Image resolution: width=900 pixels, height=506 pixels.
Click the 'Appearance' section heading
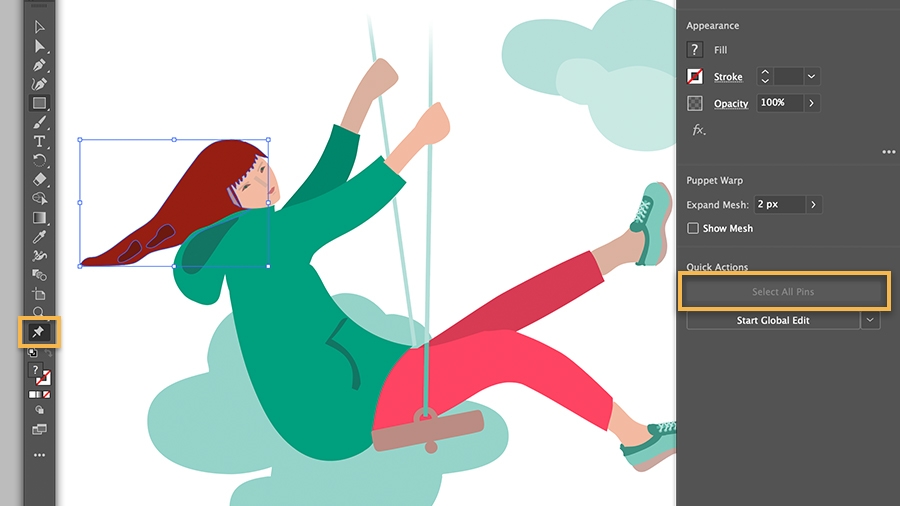pos(712,25)
